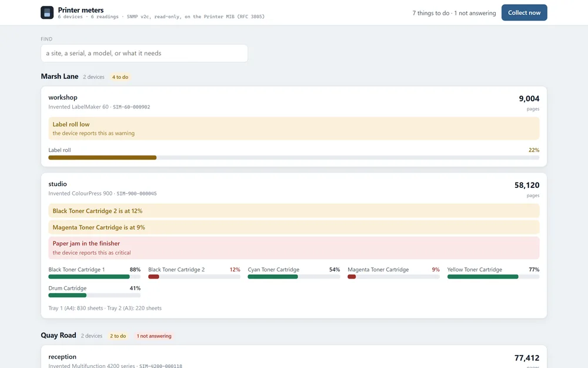Click the Black Toner Cartridge 2 level bar

click(x=194, y=277)
